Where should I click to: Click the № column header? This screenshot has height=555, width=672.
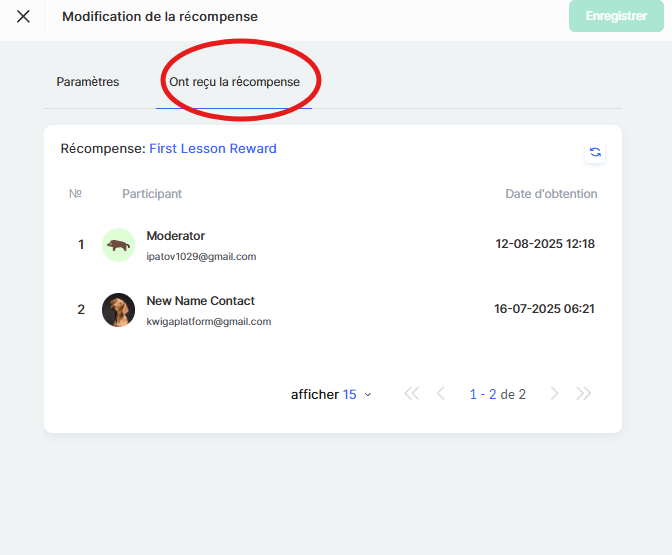pyautogui.click(x=75, y=194)
